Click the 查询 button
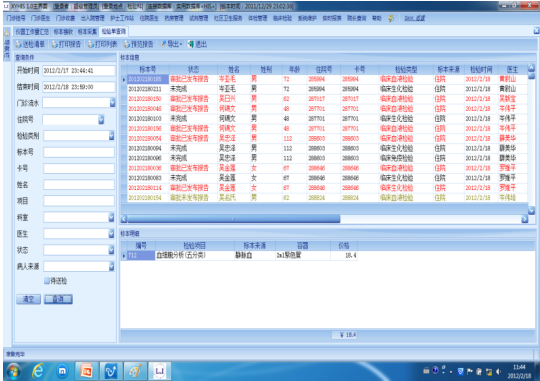The height and width of the screenshot is (381, 540). pyautogui.click(x=58, y=299)
